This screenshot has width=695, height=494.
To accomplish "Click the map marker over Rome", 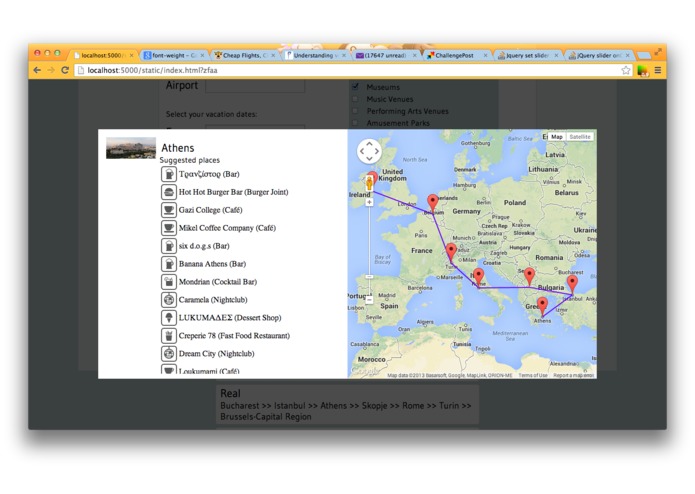I will (x=478, y=277).
